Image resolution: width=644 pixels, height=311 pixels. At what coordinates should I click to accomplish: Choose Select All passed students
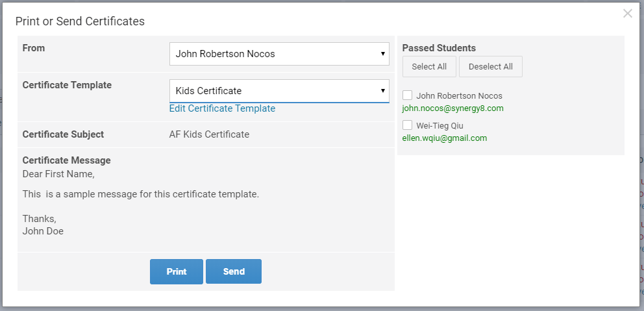429,67
